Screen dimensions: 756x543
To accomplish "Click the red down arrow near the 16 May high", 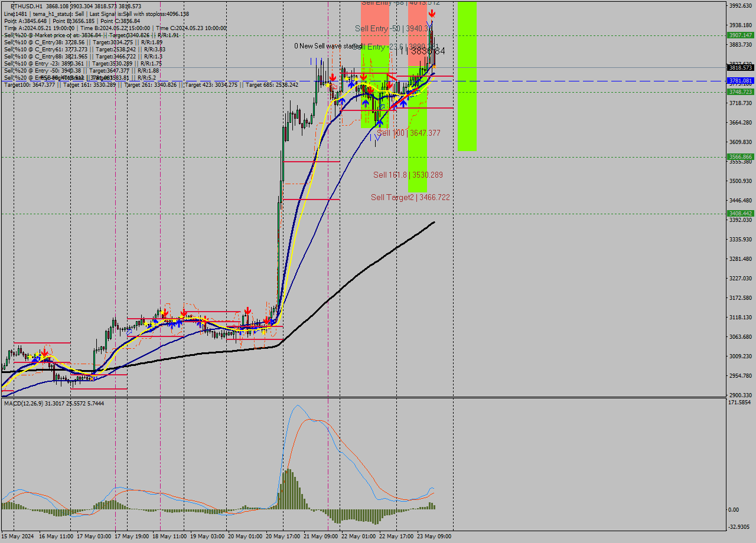I will tap(44, 351).
